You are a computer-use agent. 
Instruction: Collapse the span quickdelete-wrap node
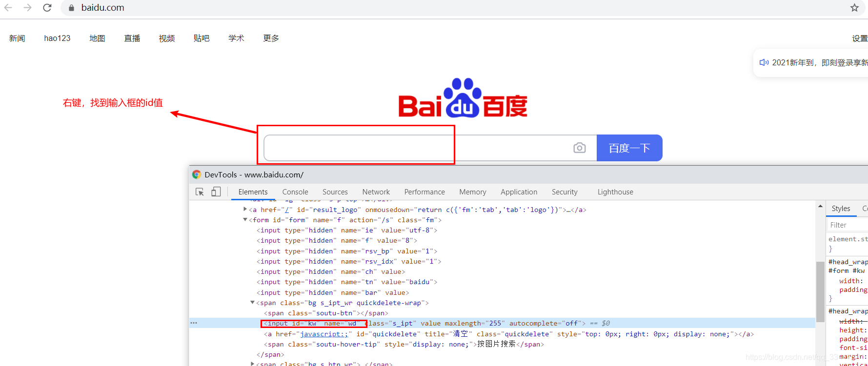coord(253,303)
